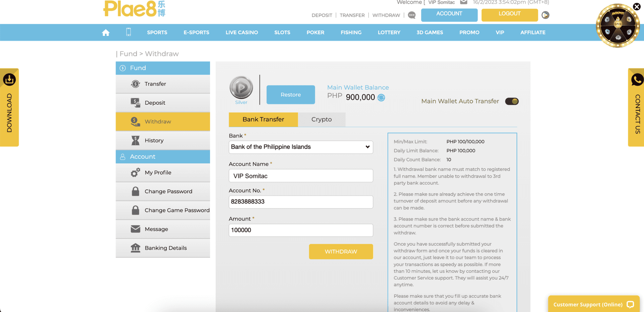Click the My Profile gears icon
Screen dimensions: 644x312
coord(135,172)
